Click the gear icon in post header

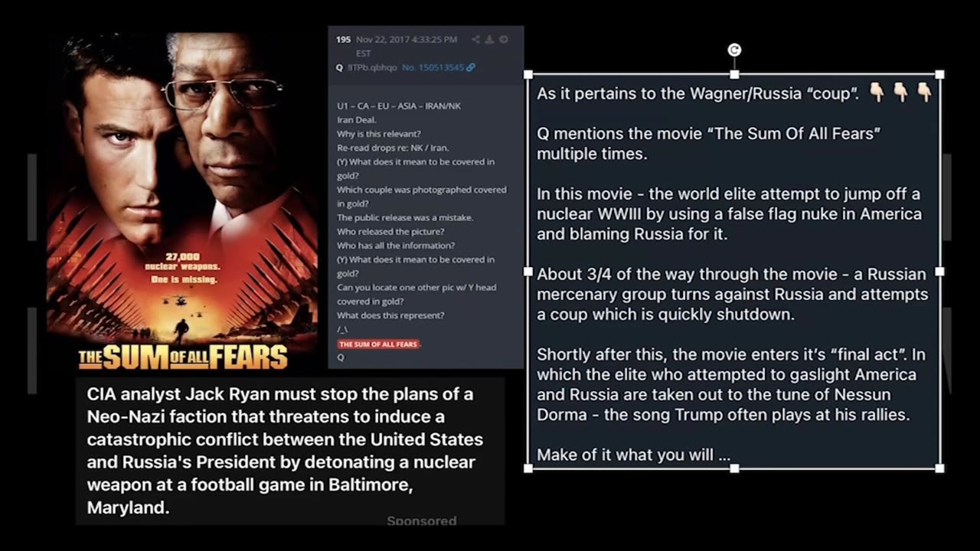click(504, 39)
